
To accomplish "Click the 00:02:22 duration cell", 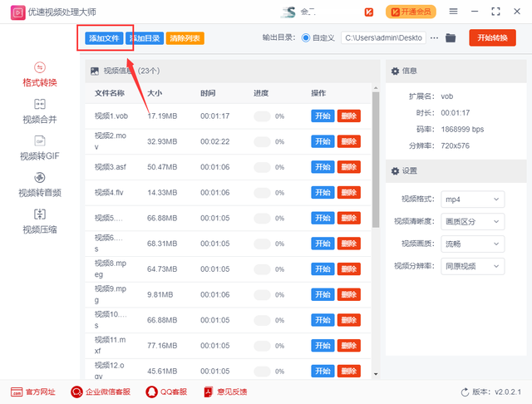I will (x=215, y=141).
